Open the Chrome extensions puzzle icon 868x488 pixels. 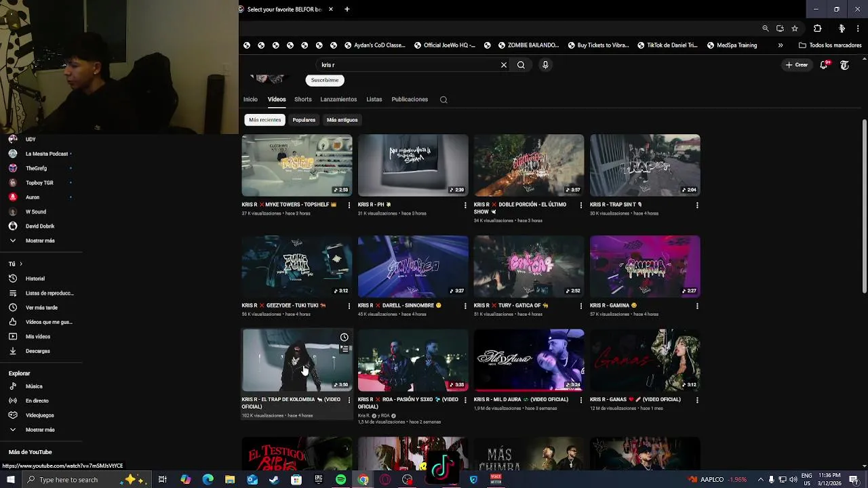pyautogui.click(x=817, y=28)
